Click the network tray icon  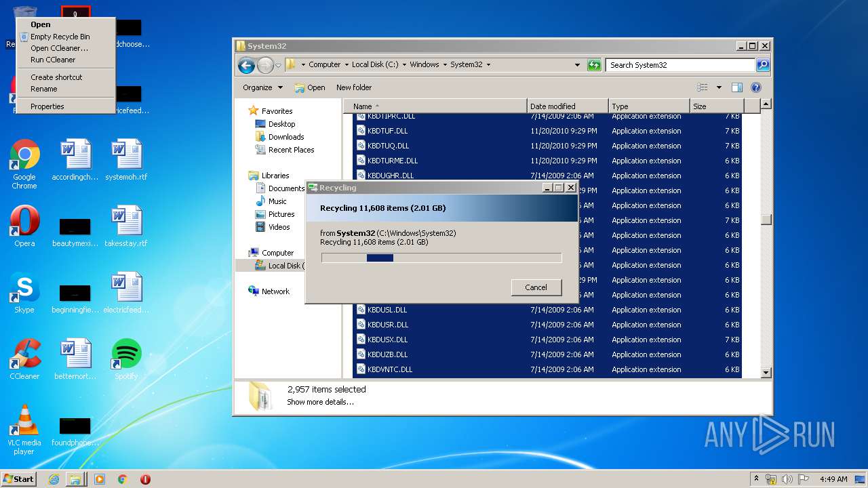pyautogui.click(x=771, y=479)
